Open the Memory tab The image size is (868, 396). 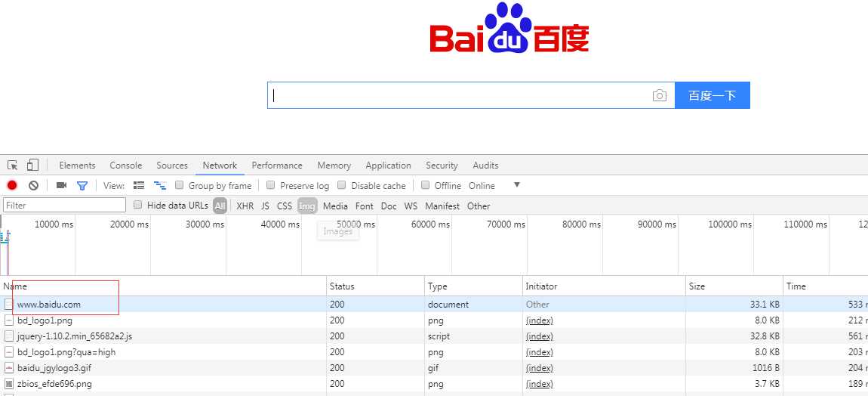(x=334, y=166)
